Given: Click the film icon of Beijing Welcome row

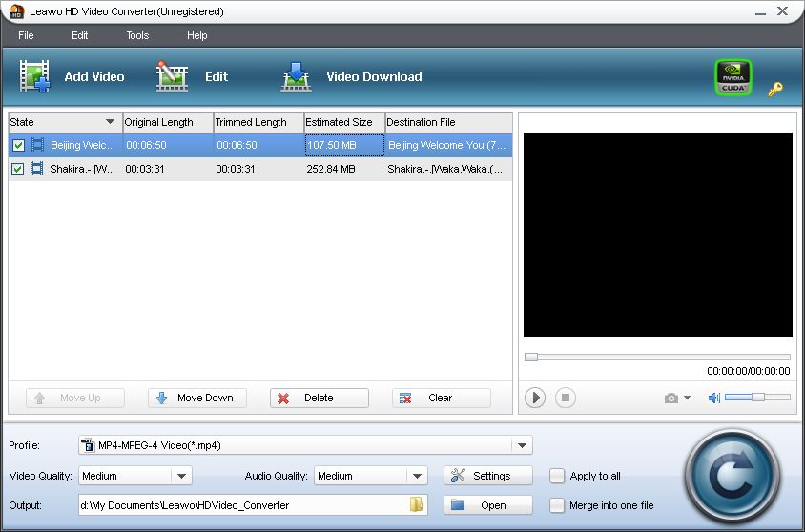Looking at the screenshot, I should [37, 145].
